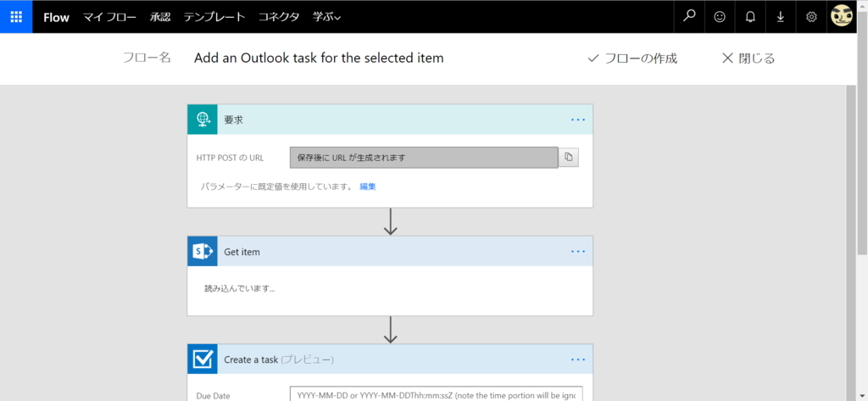Click the download arrow icon

point(781,17)
